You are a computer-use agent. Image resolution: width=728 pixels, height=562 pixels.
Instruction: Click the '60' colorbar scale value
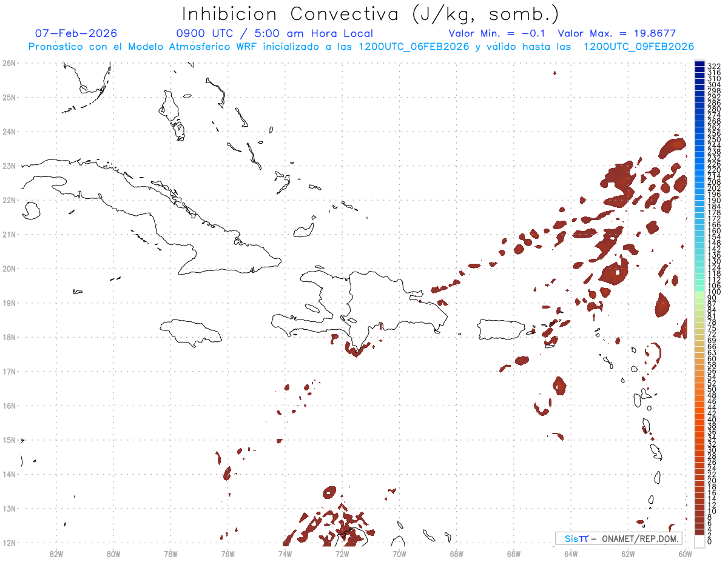(712, 359)
